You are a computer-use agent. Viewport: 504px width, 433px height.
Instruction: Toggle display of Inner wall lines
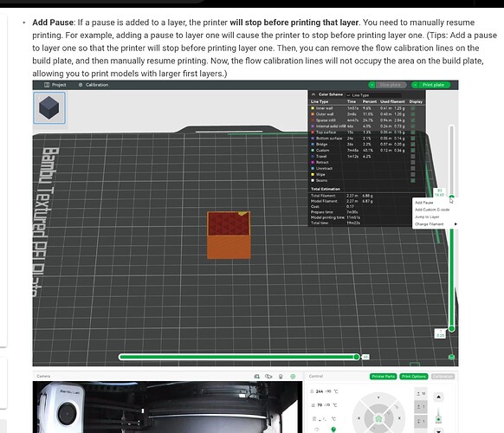coord(413,108)
